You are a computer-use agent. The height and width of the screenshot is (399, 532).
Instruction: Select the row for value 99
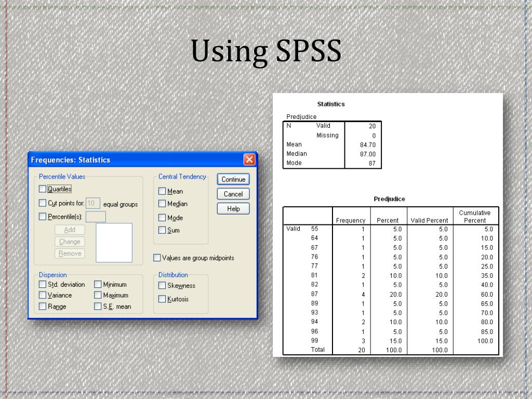pyautogui.click(x=391, y=341)
